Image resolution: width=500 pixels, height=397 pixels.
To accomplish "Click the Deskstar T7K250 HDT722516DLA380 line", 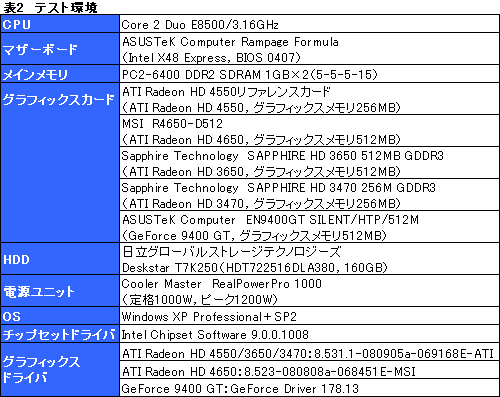I will pyautogui.click(x=255, y=268).
